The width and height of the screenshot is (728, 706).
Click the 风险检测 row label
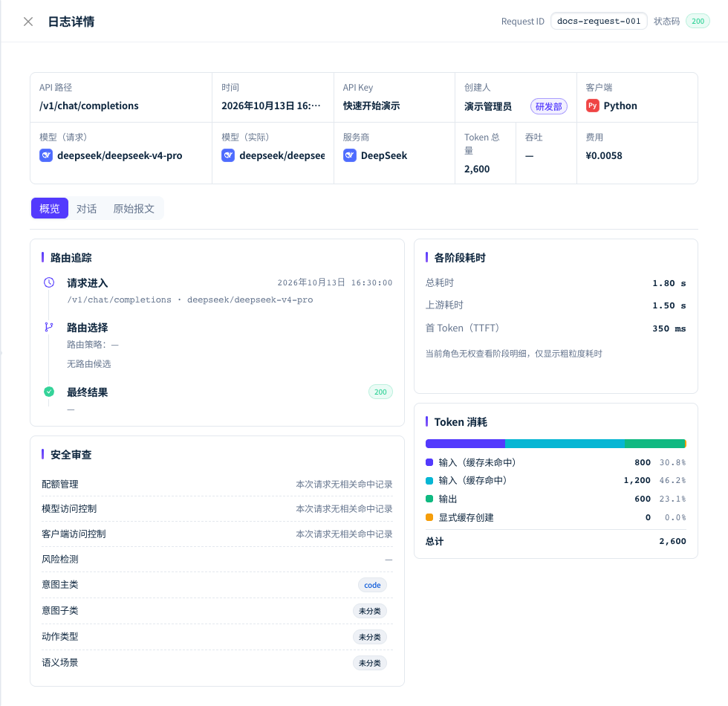(x=60, y=559)
